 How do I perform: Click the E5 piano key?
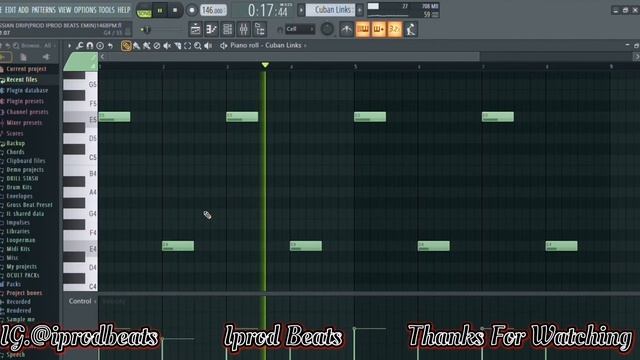(x=80, y=118)
